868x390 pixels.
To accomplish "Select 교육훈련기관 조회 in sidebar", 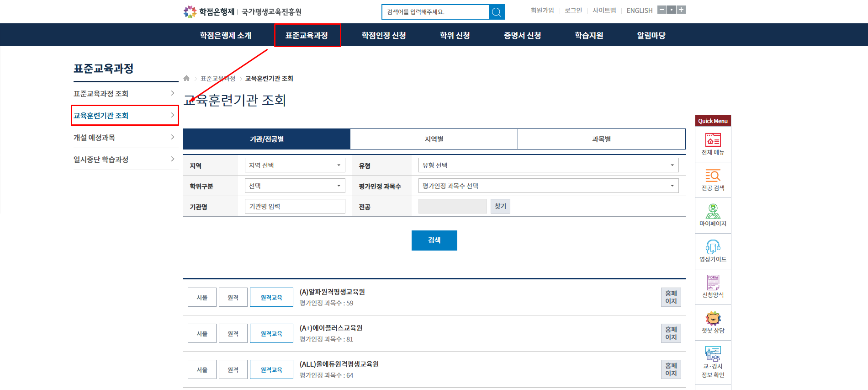I will pos(125,115).
